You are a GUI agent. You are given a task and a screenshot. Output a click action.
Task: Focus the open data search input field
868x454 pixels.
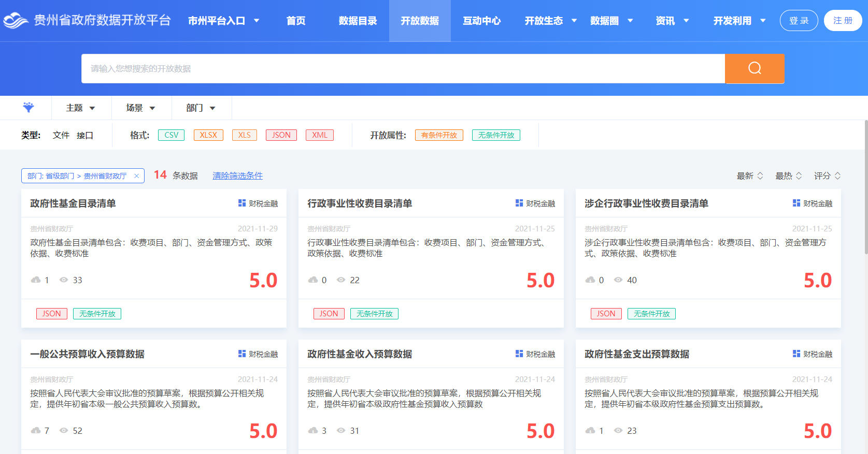click(x=403, y=68)
